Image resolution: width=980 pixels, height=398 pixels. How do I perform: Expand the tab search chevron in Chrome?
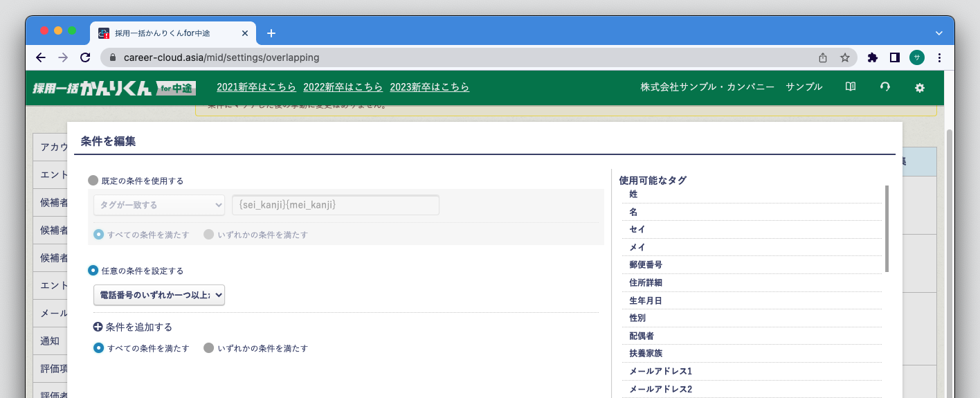tap(938, 33)
